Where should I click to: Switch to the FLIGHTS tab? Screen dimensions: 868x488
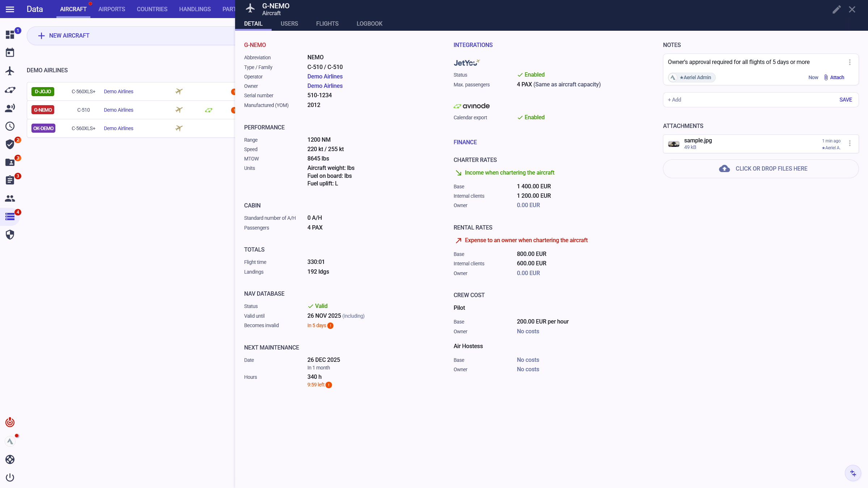point(327,24)
